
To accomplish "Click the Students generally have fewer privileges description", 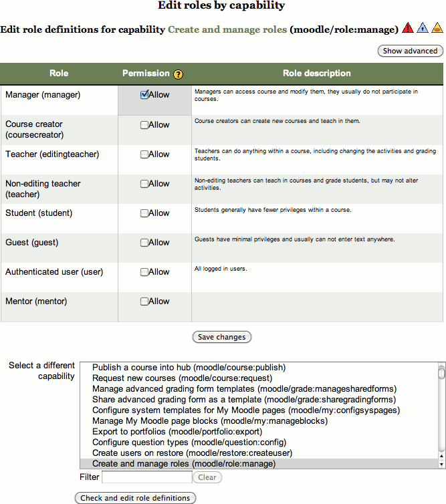I will pyautogui.click(x=273, y=210).
